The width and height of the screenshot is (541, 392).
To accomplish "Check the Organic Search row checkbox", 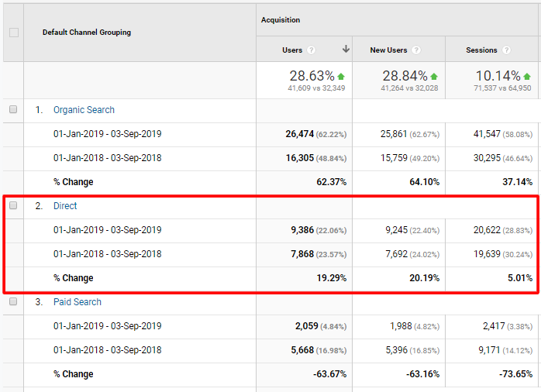I will [x=13, y=109].
